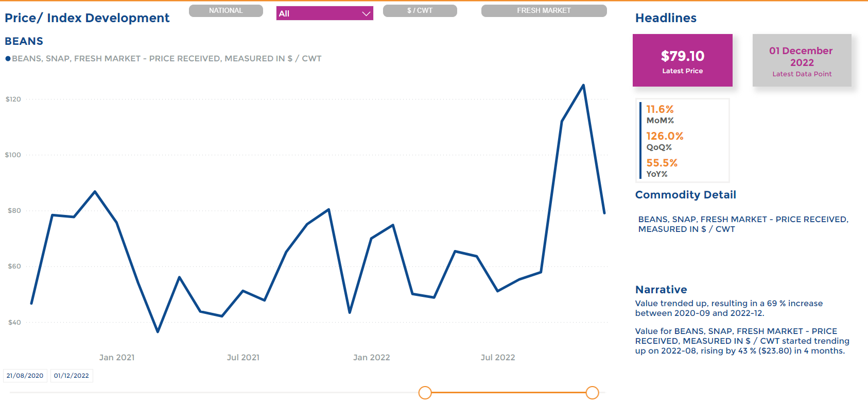
Task: Click the $40 y-axis label
Action: click(14, 323)
